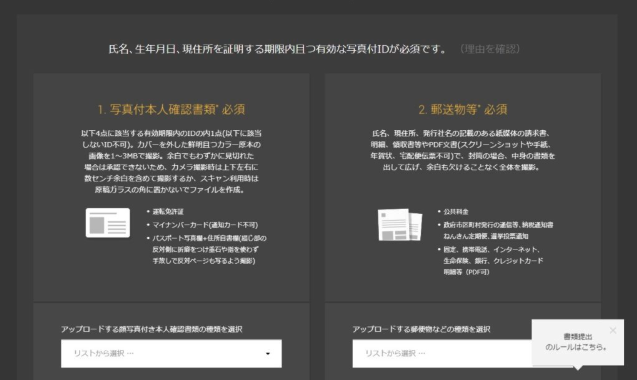
Task: Click the top notice about 写真付ID必須
Action: (x=277, y=50)
